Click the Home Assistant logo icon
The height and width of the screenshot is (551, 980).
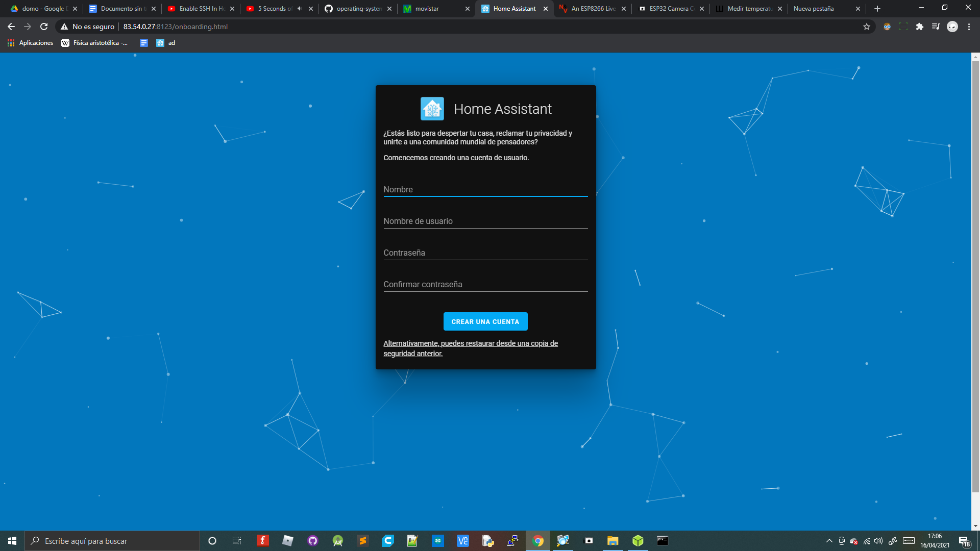[432, 109]
